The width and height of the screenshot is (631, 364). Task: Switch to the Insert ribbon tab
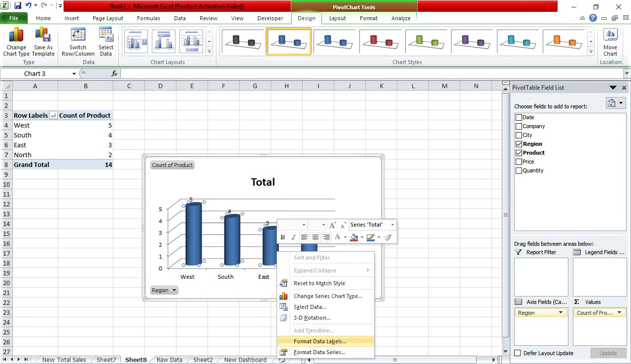click(71, 18)
